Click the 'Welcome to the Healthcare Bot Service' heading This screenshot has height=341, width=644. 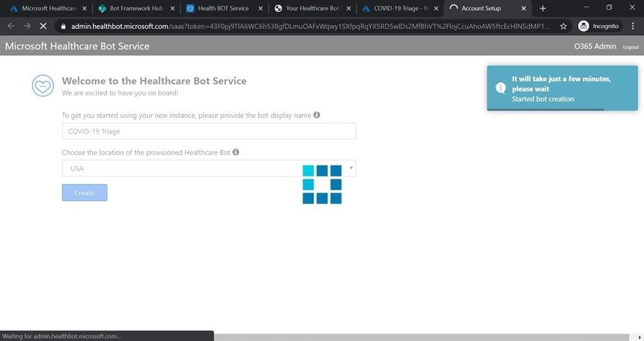pos(154,81)
